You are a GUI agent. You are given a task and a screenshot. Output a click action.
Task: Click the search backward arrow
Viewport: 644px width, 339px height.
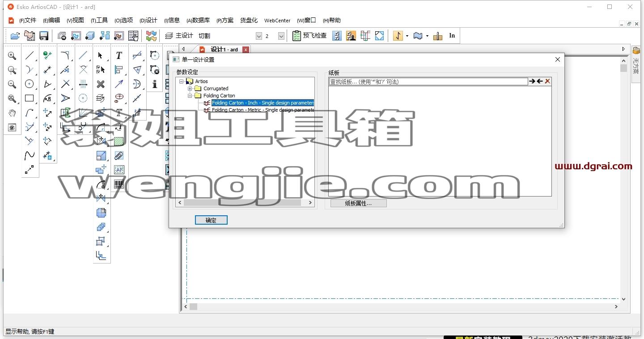(x=540, y=81)
